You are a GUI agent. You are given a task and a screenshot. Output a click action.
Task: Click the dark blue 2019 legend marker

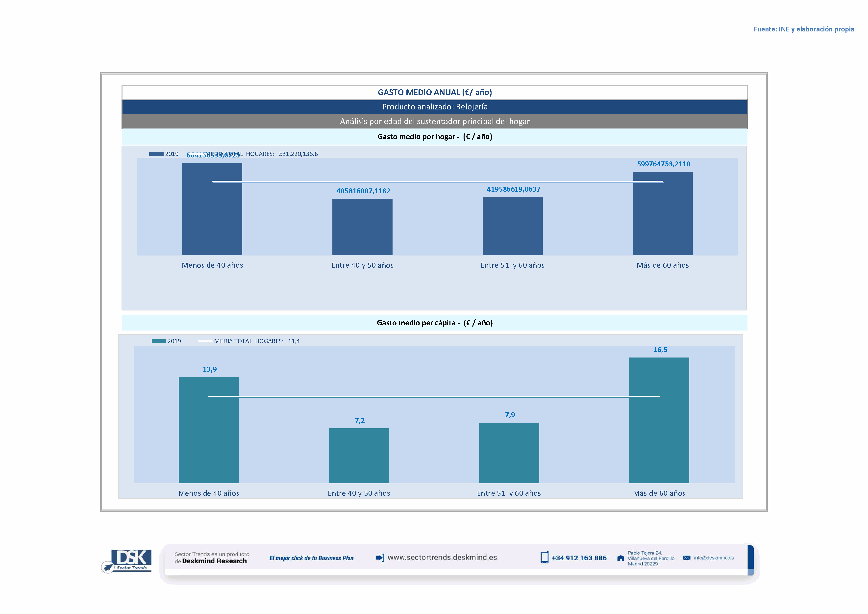pyautogui.click(x=156, y=154)
